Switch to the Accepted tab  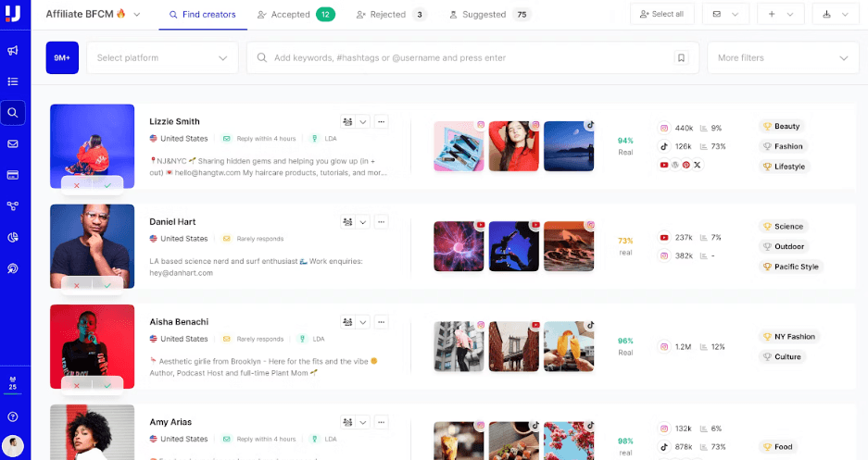click(x=296, y=15)
